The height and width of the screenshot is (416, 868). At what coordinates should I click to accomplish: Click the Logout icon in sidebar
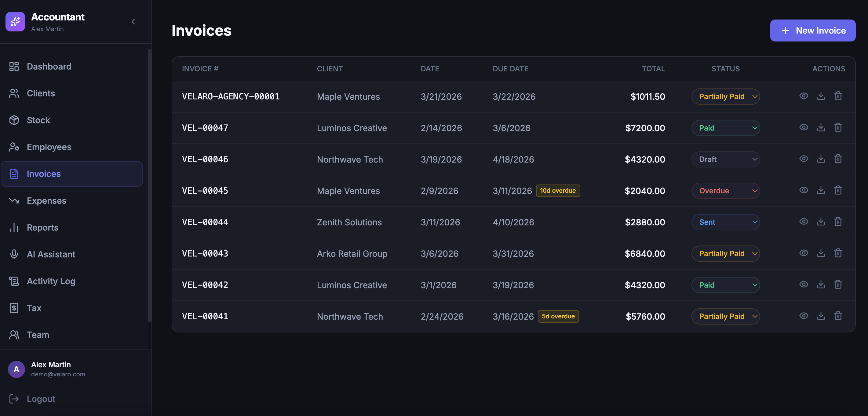click(14, 399)
